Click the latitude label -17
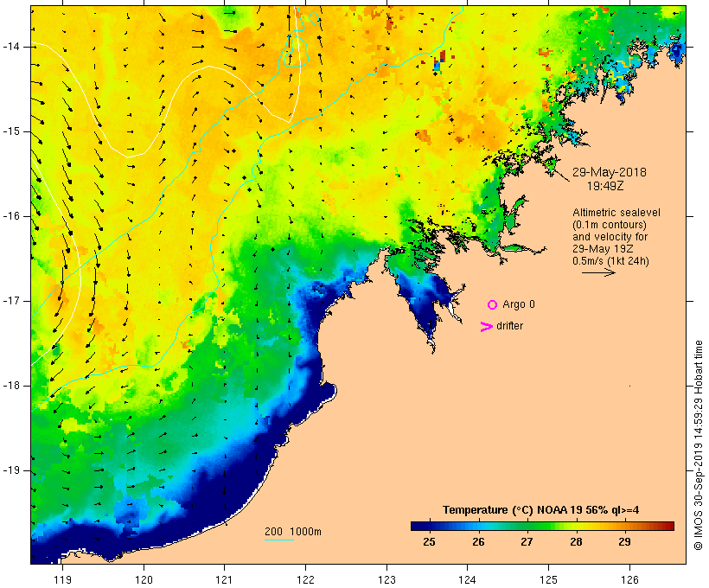The width and height of the screenshot is (709, 588). (x=11, y=301)
